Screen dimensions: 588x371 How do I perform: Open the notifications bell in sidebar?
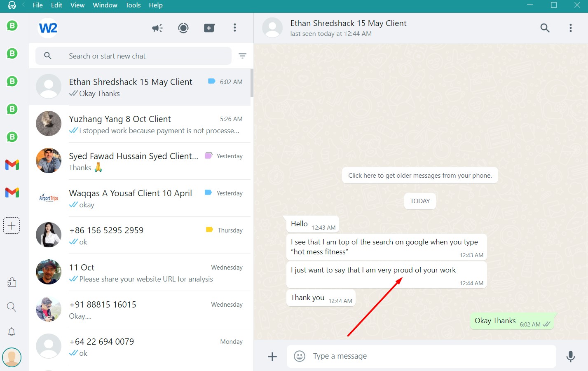(12, 332)
